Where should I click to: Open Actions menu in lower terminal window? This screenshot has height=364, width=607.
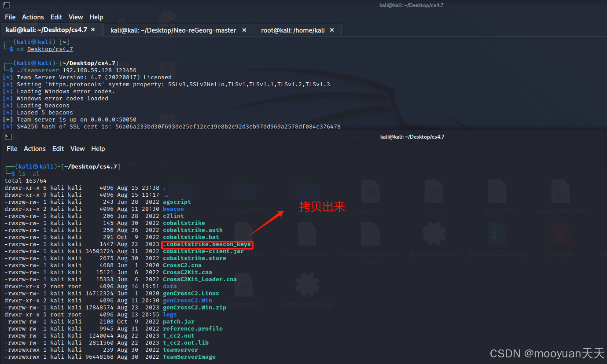(35, 149)
